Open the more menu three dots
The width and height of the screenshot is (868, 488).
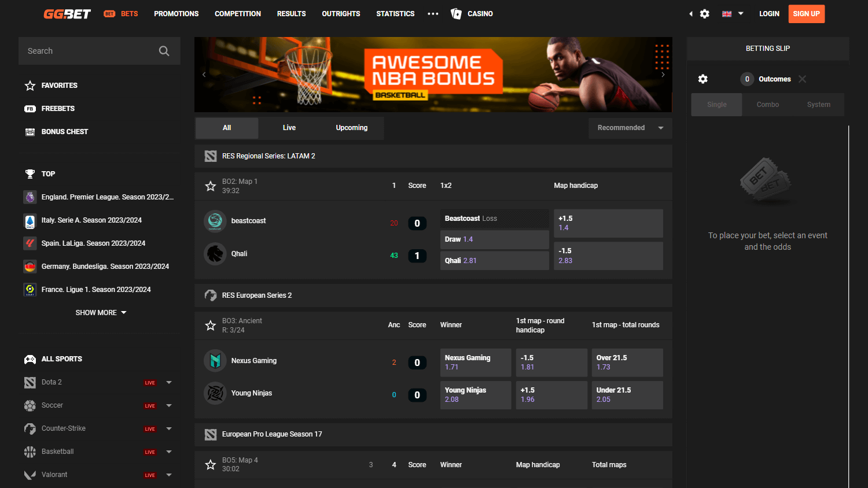tap(433, 14)
